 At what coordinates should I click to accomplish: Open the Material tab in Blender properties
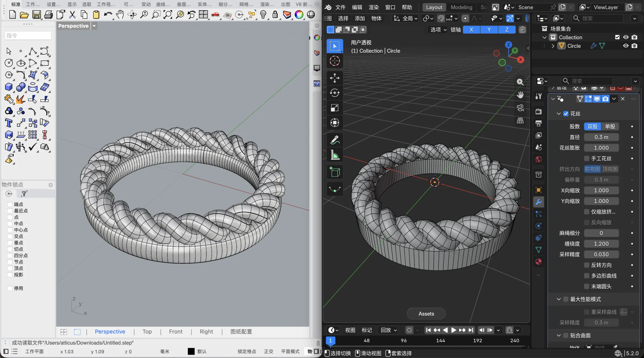tap(538, 262)
